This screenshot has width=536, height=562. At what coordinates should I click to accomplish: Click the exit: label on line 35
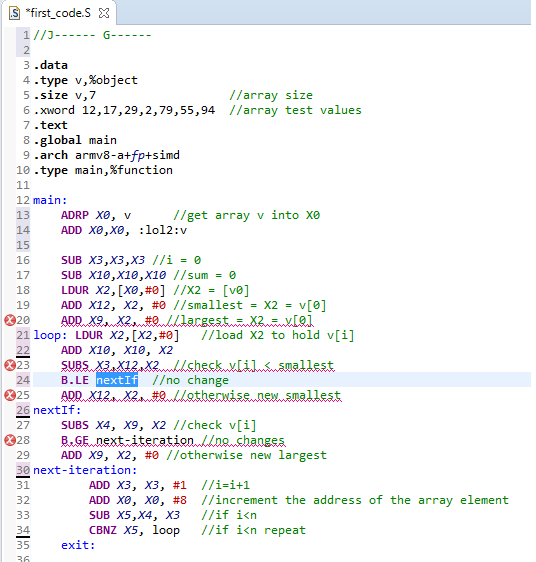point(78,545)
